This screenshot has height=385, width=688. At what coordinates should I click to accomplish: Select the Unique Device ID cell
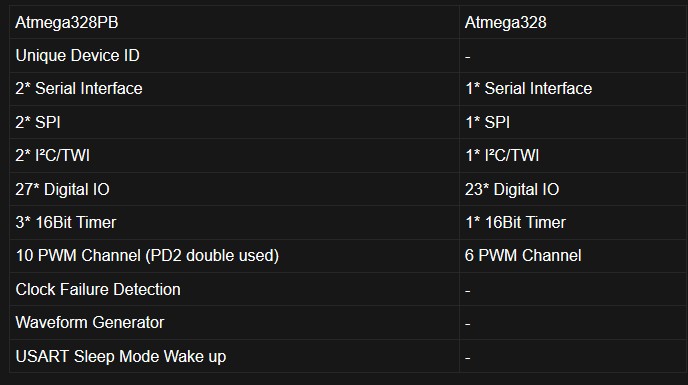(x=234, y=56)
